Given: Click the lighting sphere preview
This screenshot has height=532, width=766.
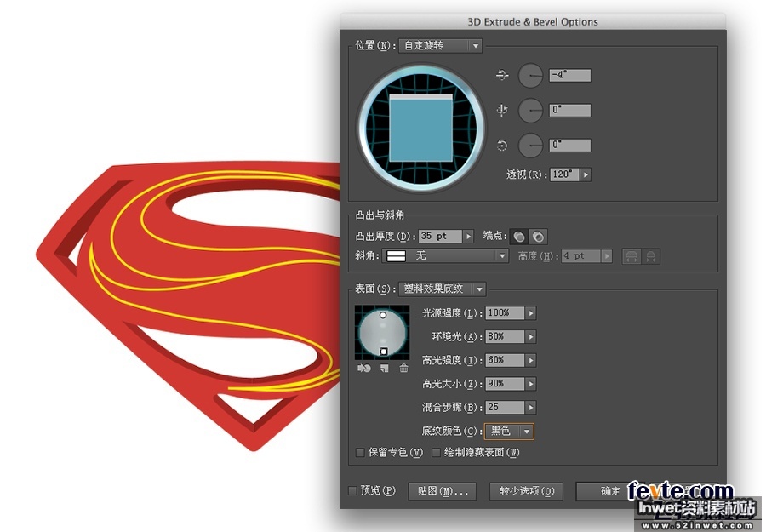Looking at the screenshot, I should click(382, 333).
